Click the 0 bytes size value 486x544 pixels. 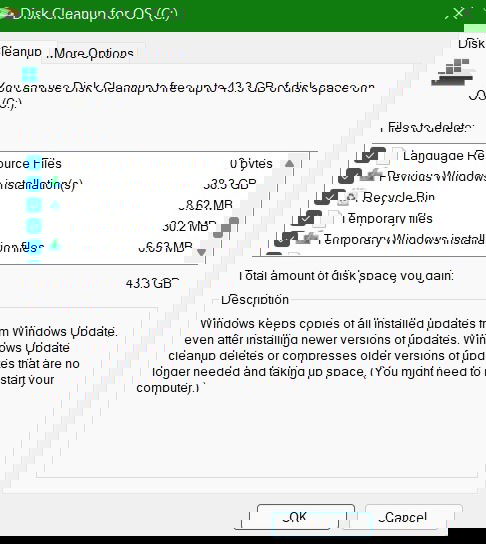(x=251, y=163)
